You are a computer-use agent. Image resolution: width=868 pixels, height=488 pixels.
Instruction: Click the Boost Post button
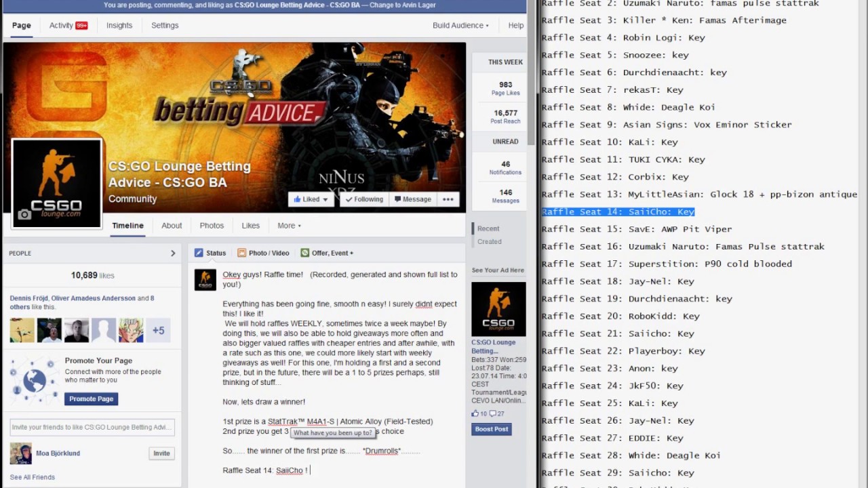click(492, 429)
